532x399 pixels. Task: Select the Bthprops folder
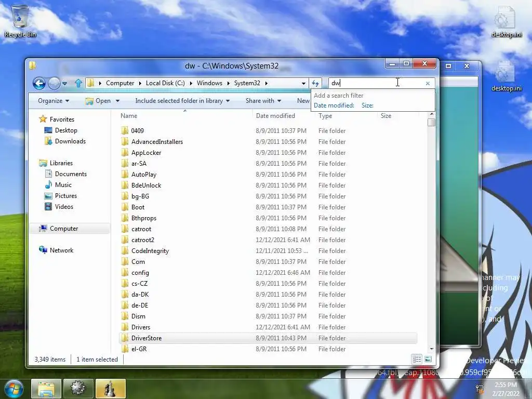144,218
